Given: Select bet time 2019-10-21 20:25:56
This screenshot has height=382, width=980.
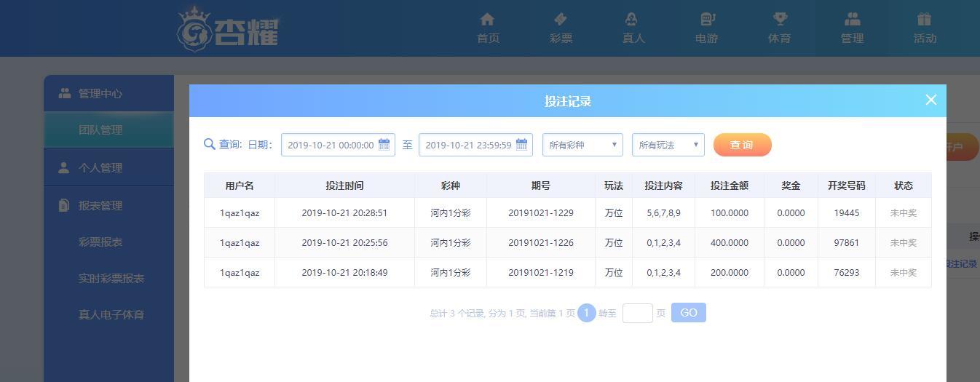Looking at the screenshot, I should 344,243.
